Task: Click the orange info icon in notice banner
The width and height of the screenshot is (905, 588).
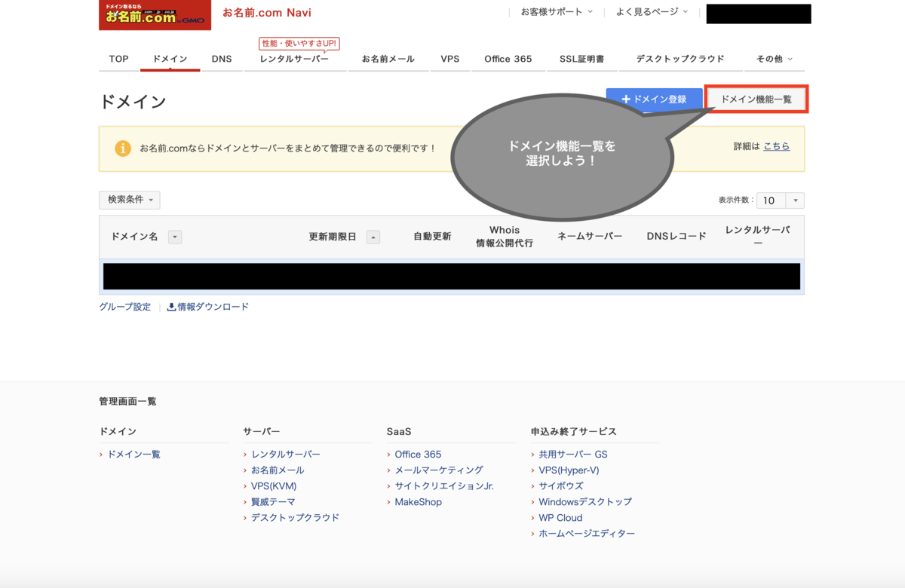Action: tap(123, 149)
